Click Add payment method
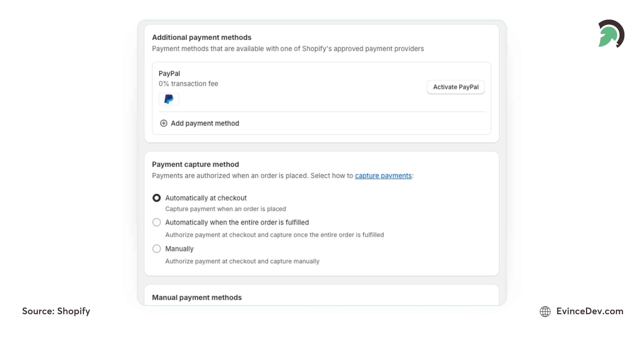Viewport: 644px width, 337px height. click(205, 123)
